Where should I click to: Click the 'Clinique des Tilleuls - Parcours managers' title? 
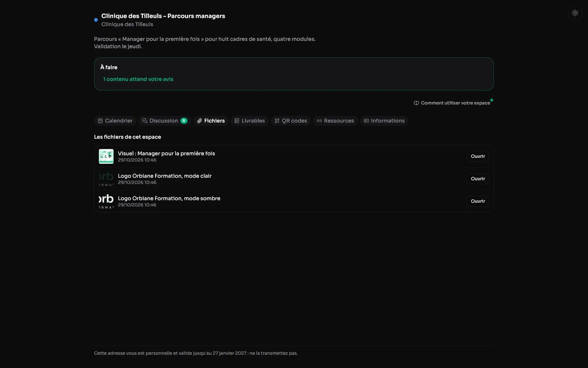[x=163, y=16]
